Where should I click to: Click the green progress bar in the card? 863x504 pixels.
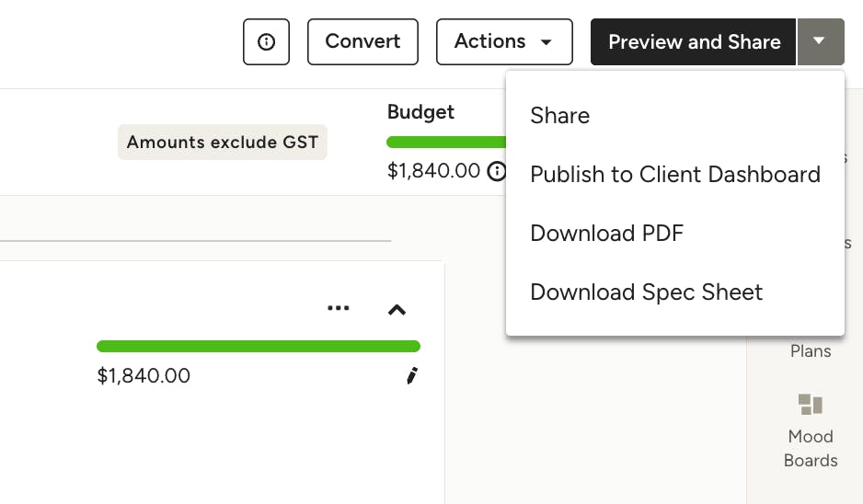(258, 347)
